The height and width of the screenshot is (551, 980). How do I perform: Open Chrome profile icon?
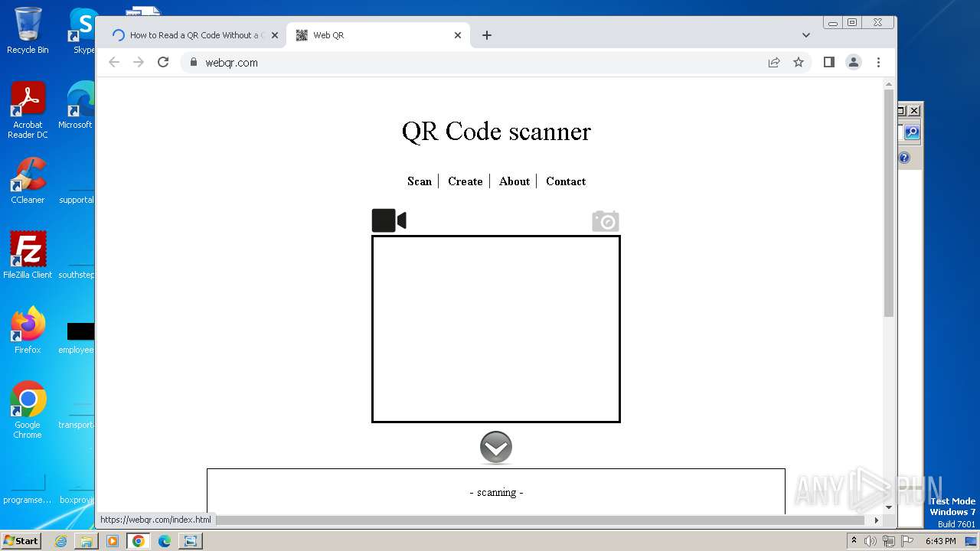coord(854,62)
